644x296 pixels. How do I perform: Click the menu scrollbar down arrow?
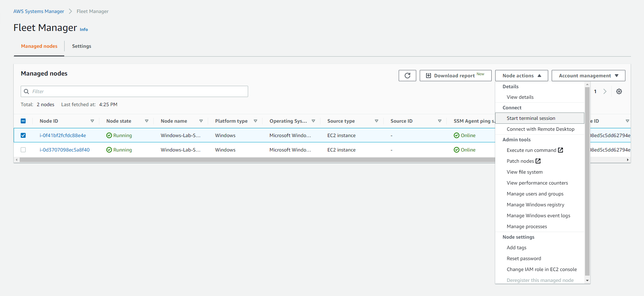(587, 281)
